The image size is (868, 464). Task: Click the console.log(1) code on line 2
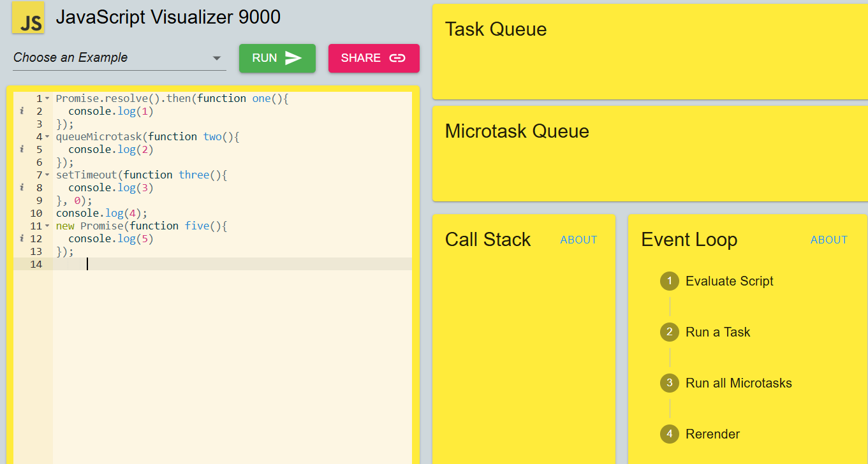pyautogui.click(x=111, y=111)
